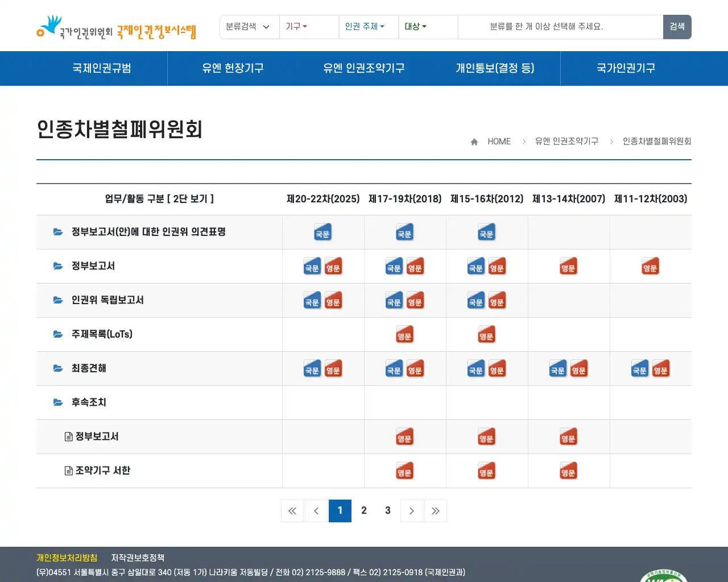This screenshot has width=728, height=582.
Task: Open 국문 인권위 독립보고서 for 제17-19차(2018)
Action: (x=394, y=300)
